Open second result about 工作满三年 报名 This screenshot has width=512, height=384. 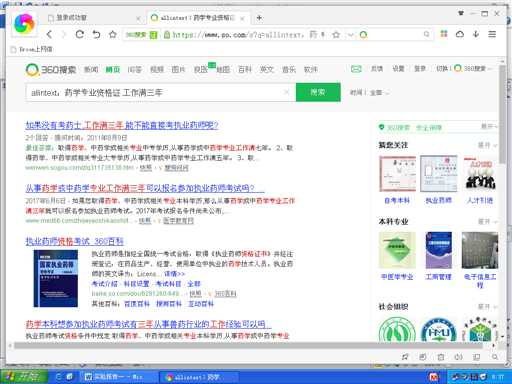coord(145,188)
